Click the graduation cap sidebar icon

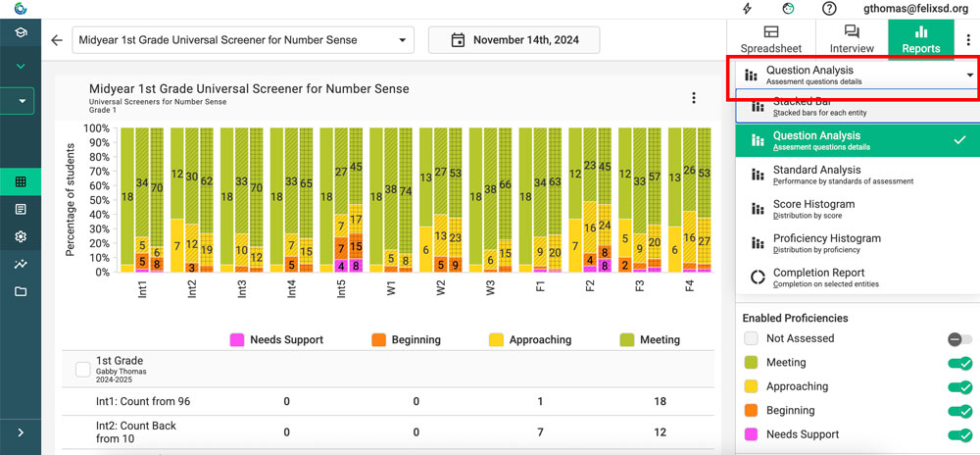[x=21, y=32]
